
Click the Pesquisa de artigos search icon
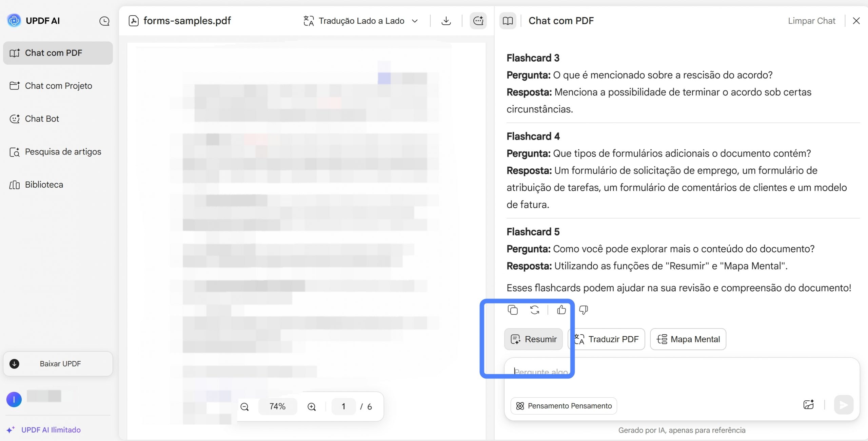click(15, 152)
